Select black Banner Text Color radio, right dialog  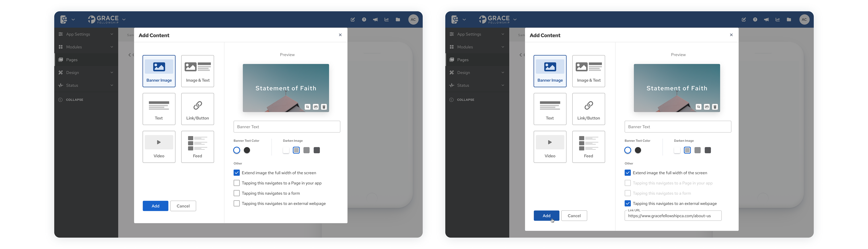click(638, 150)
